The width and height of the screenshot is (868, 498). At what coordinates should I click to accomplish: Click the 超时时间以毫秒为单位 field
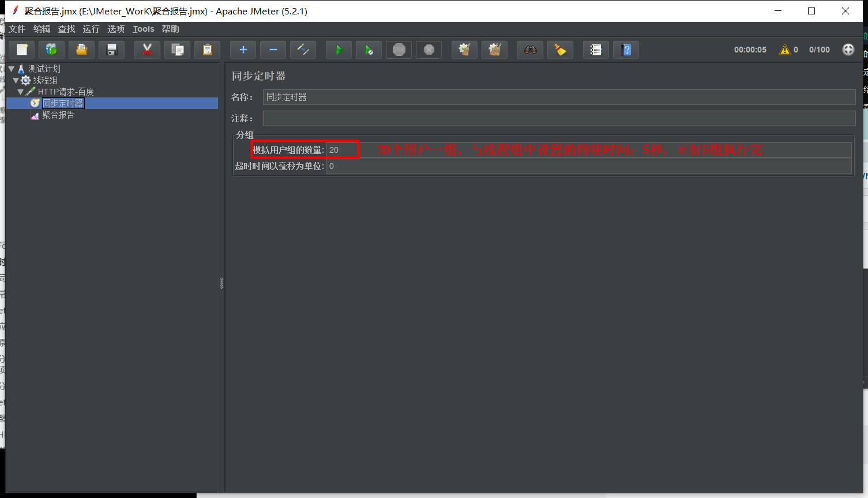[x=589, y=166]
